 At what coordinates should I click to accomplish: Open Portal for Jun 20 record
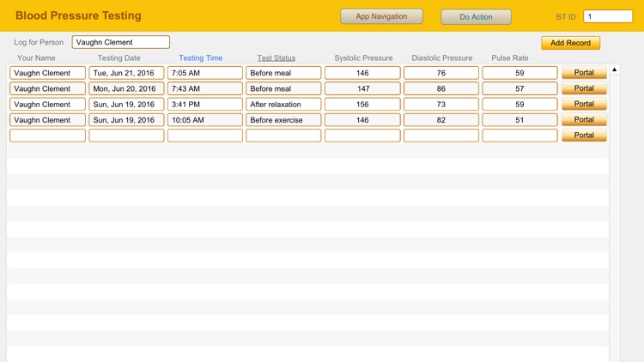(x=584, y=88)
